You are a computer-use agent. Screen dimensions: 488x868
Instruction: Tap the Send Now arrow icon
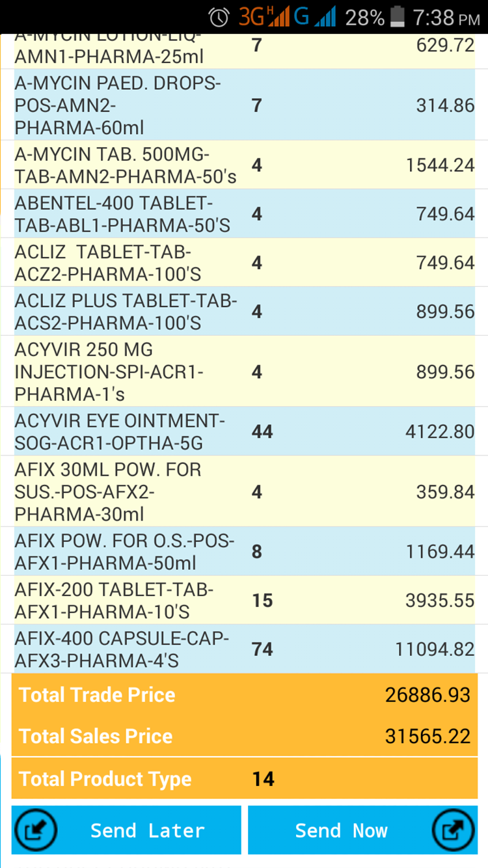(454, 830)
